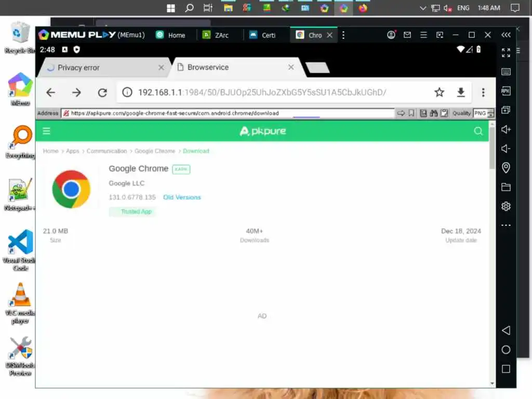Image resolution: width=532 pixels, height=399 pixels.
Task: Toggle MEmu fullscreen mode
Action: tap(506, 52)
